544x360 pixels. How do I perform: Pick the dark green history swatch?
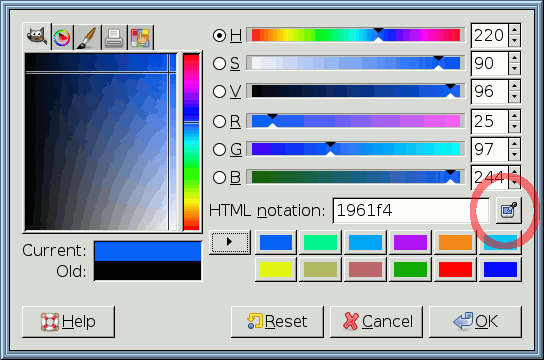[410, 269]
